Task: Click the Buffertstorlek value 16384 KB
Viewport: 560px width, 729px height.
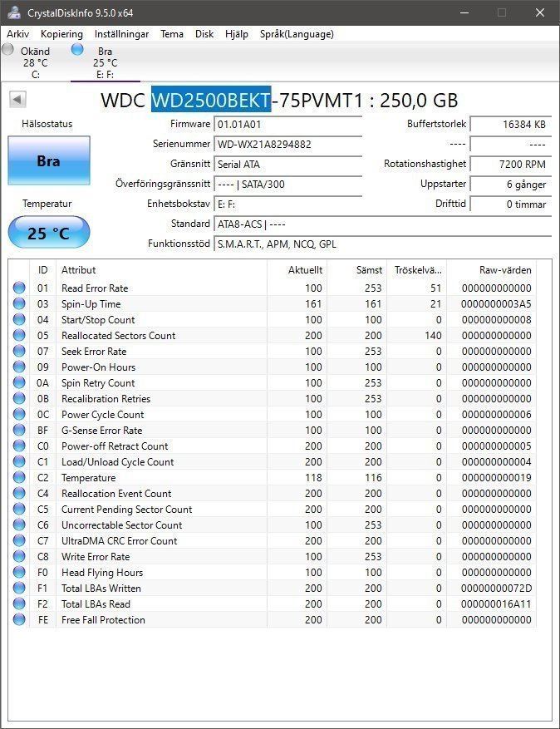Action: (511, 124)
